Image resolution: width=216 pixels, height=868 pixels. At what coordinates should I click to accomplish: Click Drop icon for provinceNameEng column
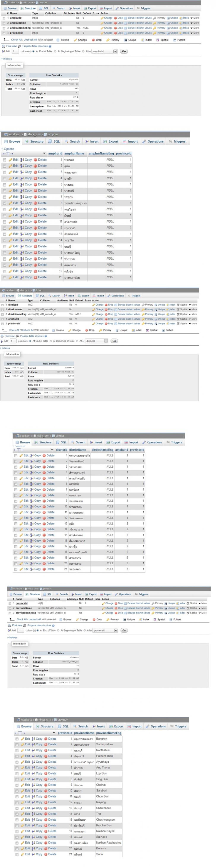(116, 613)
